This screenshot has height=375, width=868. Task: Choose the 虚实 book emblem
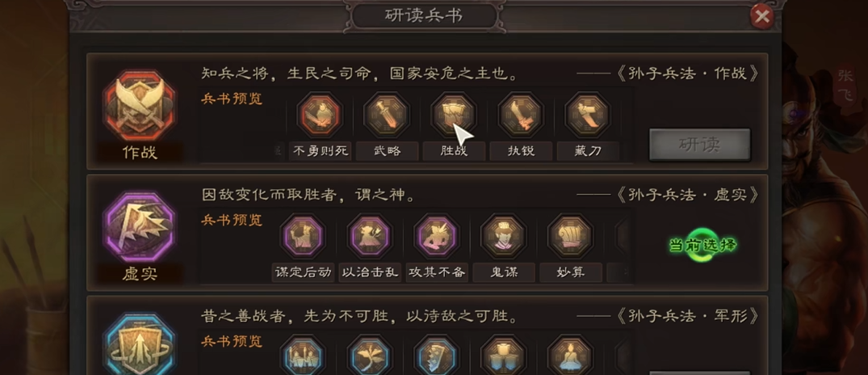click(139, 227)
